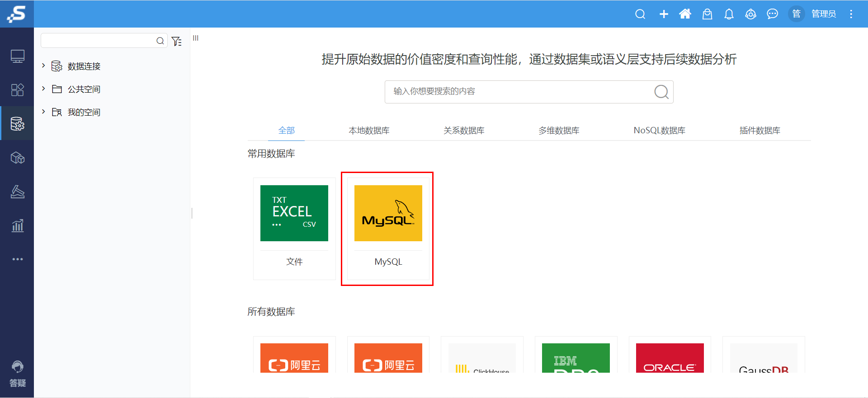
Task: Click the Smartbi logo in the corner
Action: pyautogui.click(x=17, y=14)
